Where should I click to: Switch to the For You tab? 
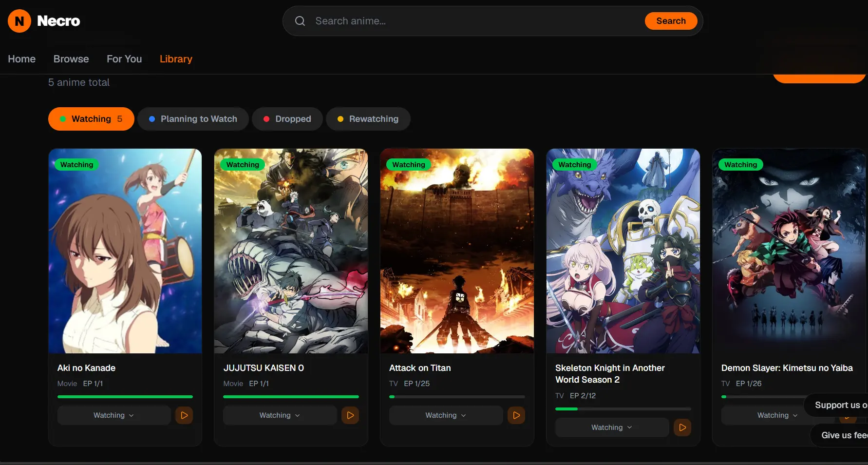pyautogui.click(x=124, y=59)
